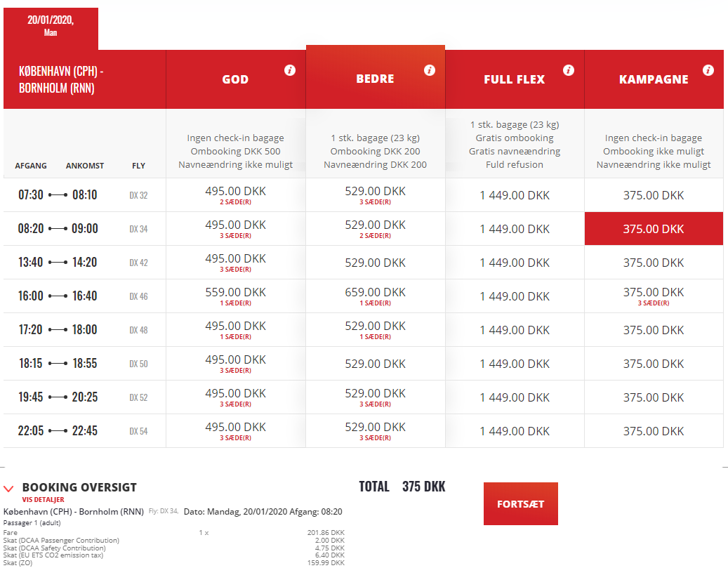Continue booking with FORTSÆT button
Viewport: 728px width, 568px height.
click(x=520, y=504)
